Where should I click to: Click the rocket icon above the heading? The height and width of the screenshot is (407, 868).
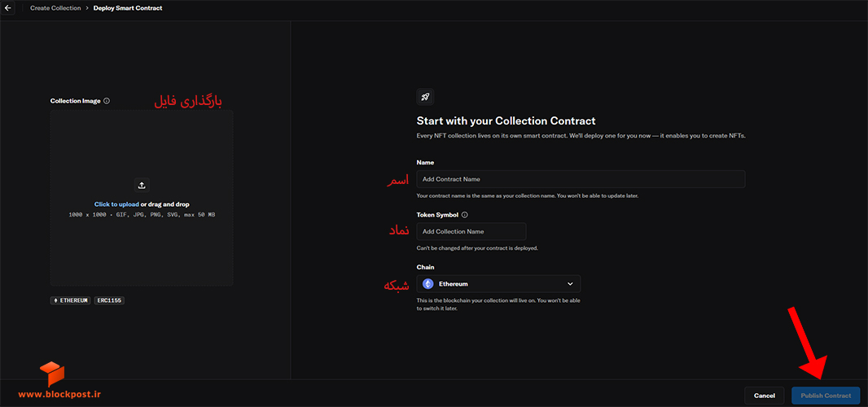(425, 97)
